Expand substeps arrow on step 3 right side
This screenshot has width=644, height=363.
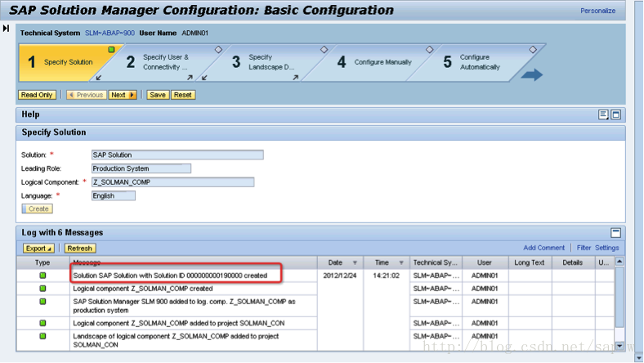coord(295,78)
